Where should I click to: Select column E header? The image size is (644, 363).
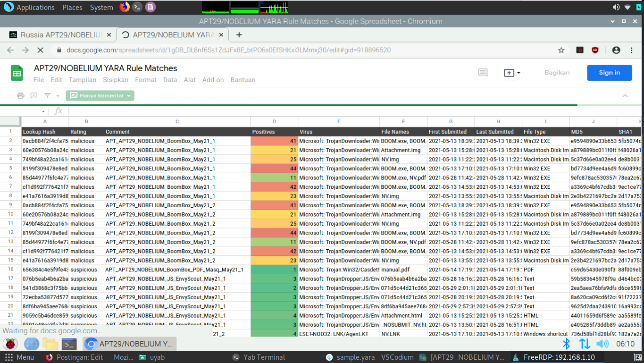339,122
